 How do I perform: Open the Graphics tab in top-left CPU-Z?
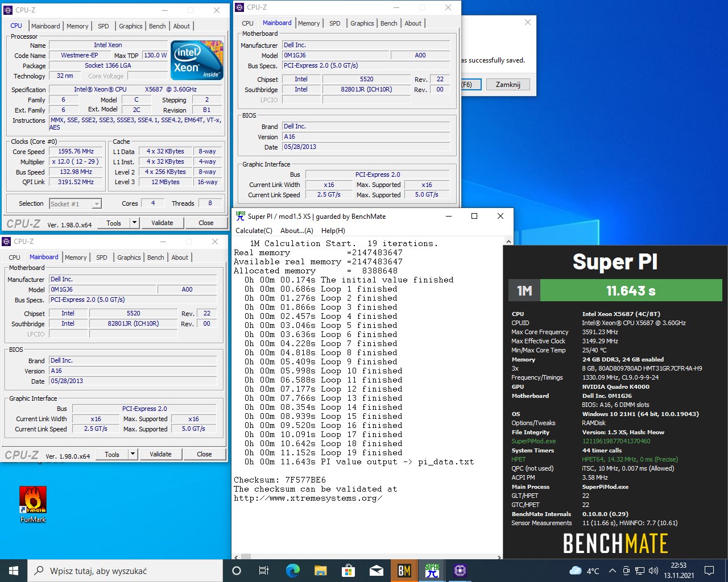tap(131, 26)
